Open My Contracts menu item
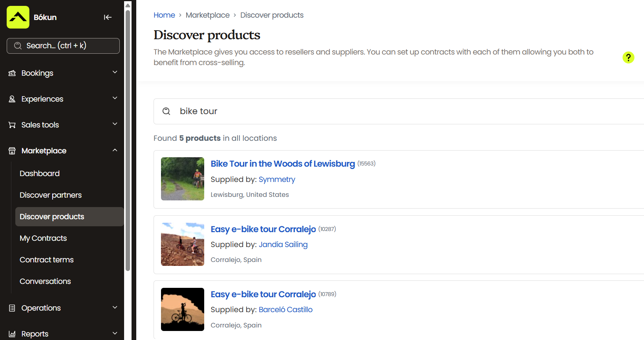 click(x=43, y=238)
